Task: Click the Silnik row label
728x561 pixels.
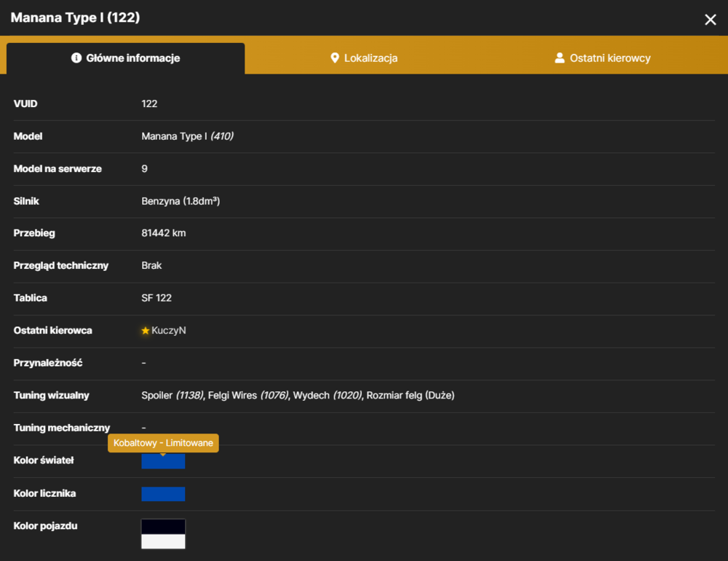Action: click(26, 201)
